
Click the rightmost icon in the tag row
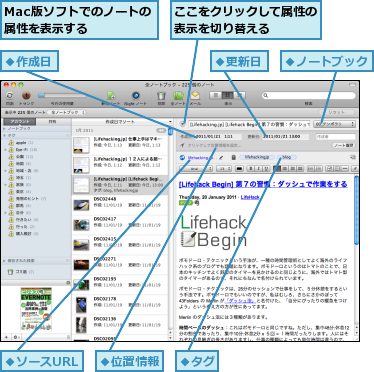click(x=353, y=158)
